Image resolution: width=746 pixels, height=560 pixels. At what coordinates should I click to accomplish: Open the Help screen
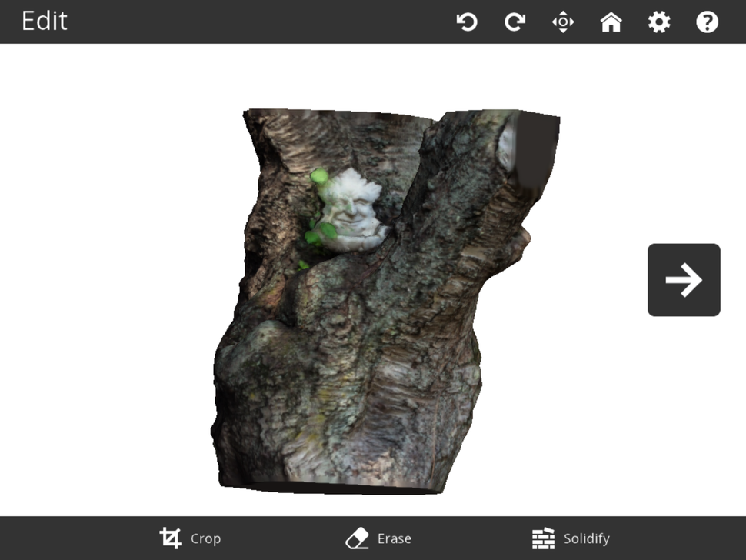(x=707, y=22)
